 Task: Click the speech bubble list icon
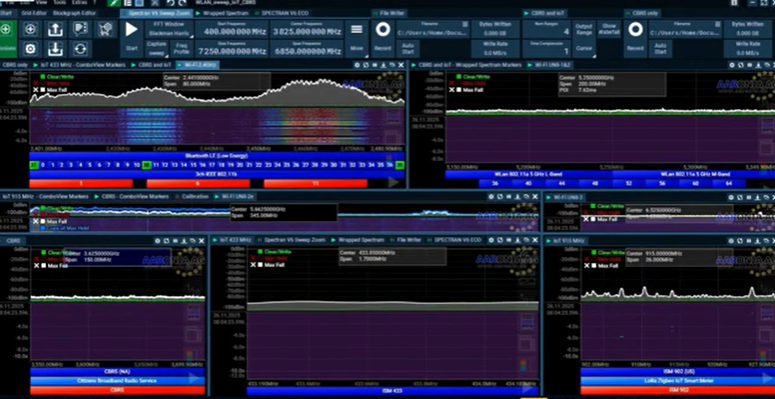pos(80,29)
